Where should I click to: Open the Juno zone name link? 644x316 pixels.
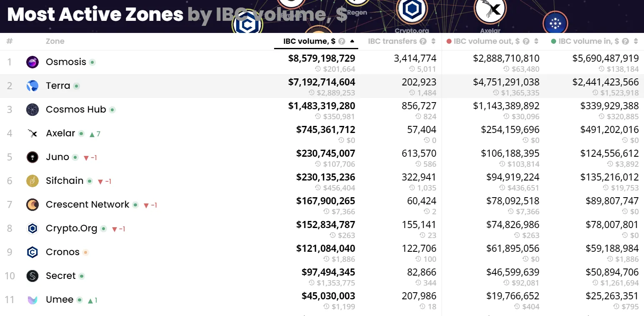[x=57, y=157]
